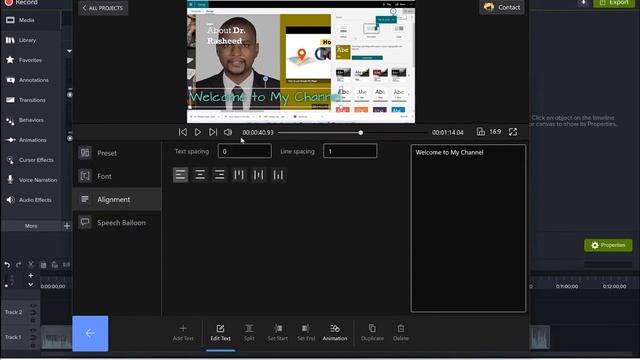Viewport: 640px width, 360px height.
Task: Open the Font text section
Action: [x=117, y=176]
